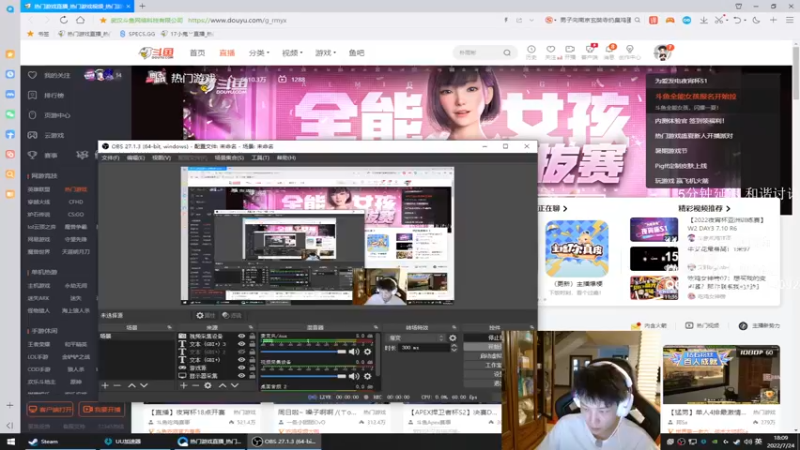Click the user avatar in Douyu header
The width and height of the screenshot is (800, 450).
point(662,53)
